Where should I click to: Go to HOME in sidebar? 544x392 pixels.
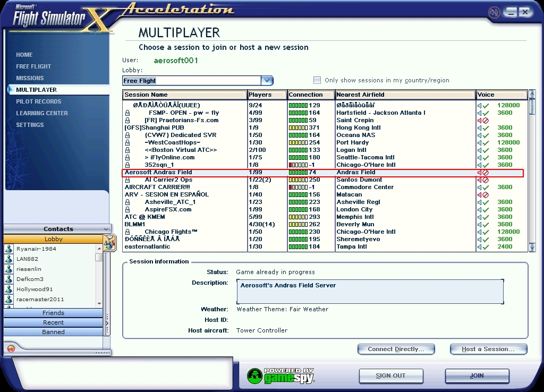24,55
